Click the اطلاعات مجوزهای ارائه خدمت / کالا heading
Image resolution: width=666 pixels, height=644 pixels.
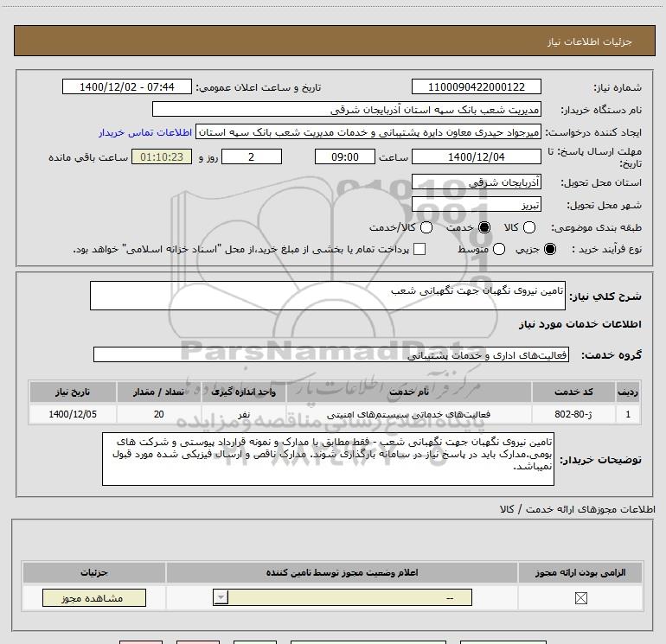tap(578, 509)
